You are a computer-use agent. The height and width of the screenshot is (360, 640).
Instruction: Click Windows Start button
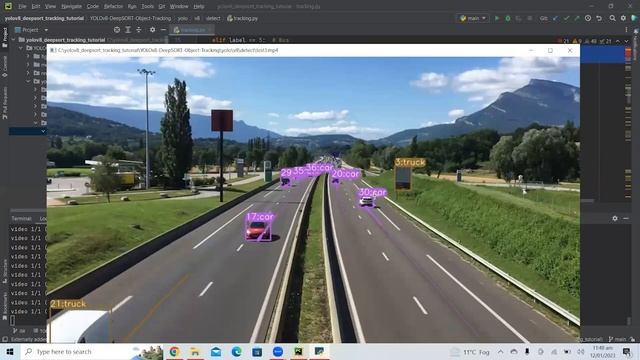(x=10, y=351)
